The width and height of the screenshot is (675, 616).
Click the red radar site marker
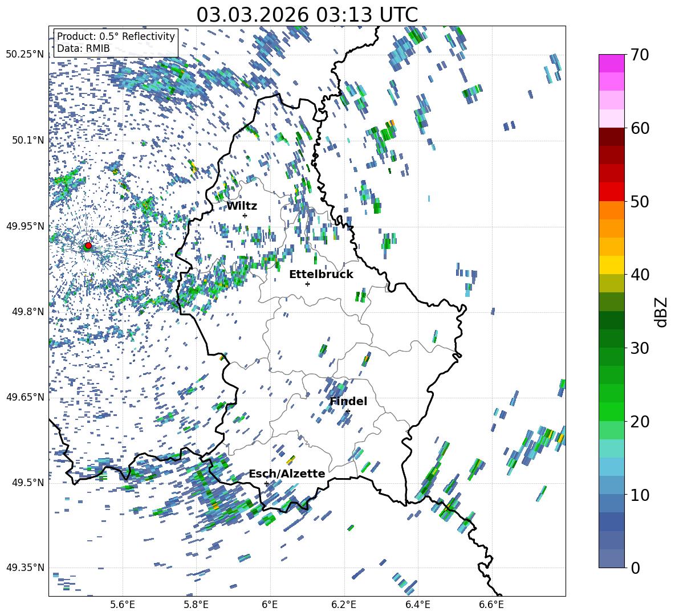(88, 246)
